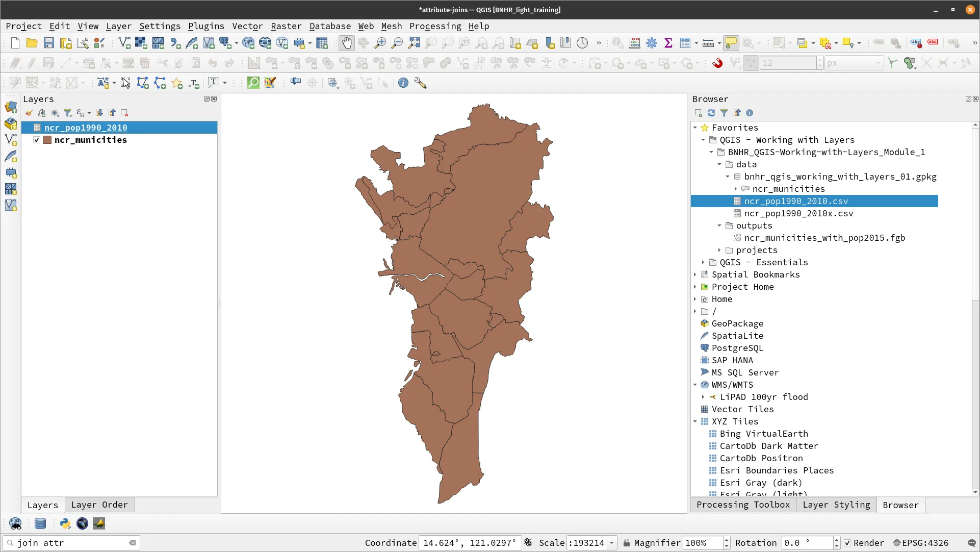
Task: Refresh the Browser panel
Action: tap(711, 113)
